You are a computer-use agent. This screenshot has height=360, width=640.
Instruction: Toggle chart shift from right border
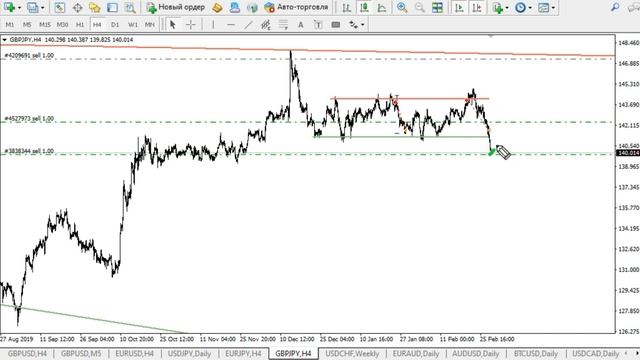click(x=477, y=7)
